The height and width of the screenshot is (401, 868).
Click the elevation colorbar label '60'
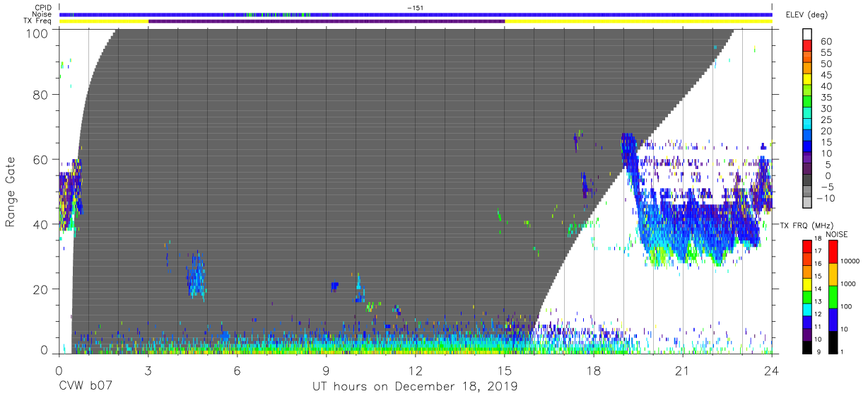826,42
